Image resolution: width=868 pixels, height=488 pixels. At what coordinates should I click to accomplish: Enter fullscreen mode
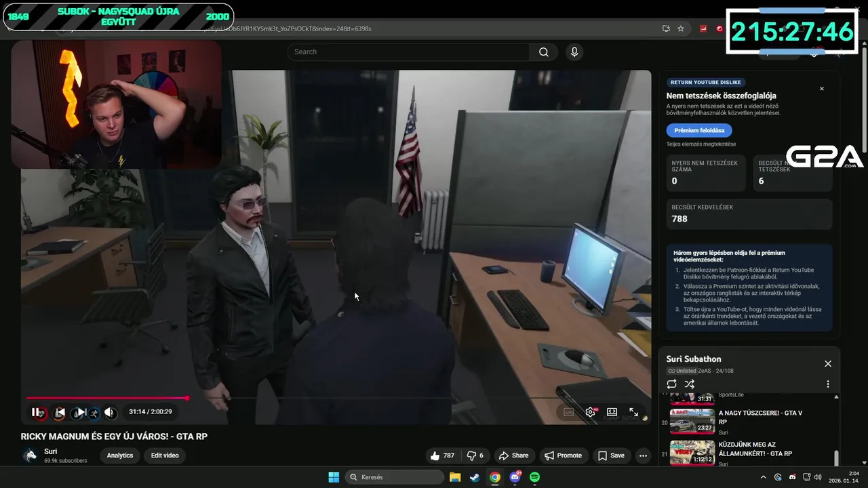tap(633, 412)
